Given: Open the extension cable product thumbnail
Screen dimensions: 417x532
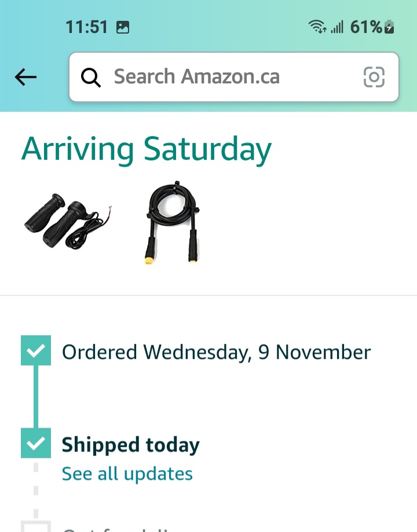Looking at the screenshot, I should 173,223.
